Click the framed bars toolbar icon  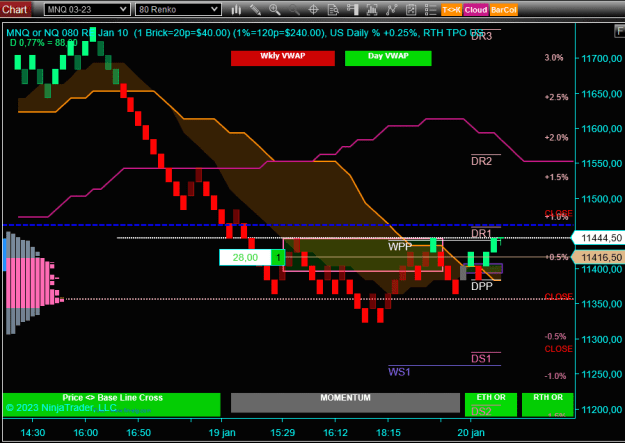pos(372,10)
